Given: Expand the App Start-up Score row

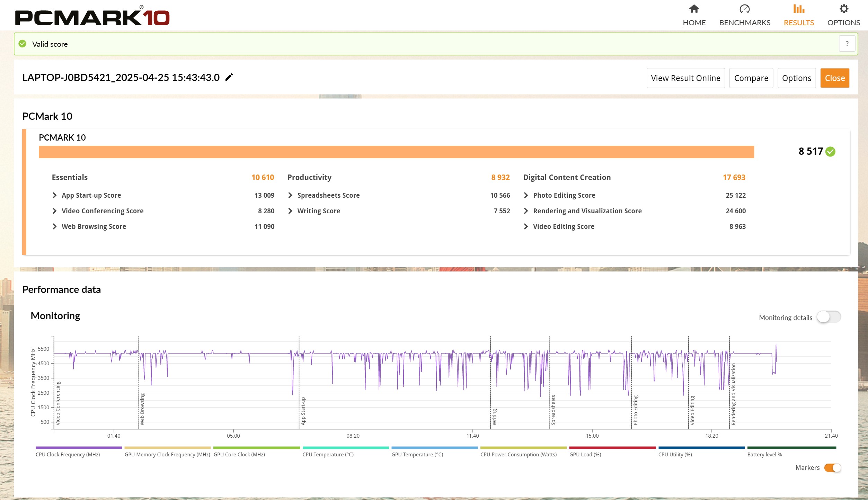Looking at the screenshot, I should point(54,195).
